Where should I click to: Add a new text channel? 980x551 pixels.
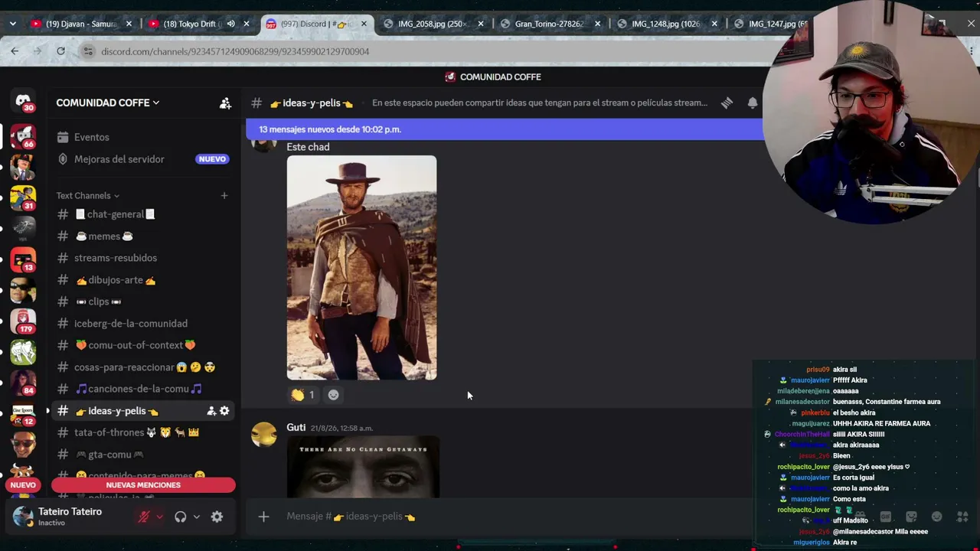(224, 195)
